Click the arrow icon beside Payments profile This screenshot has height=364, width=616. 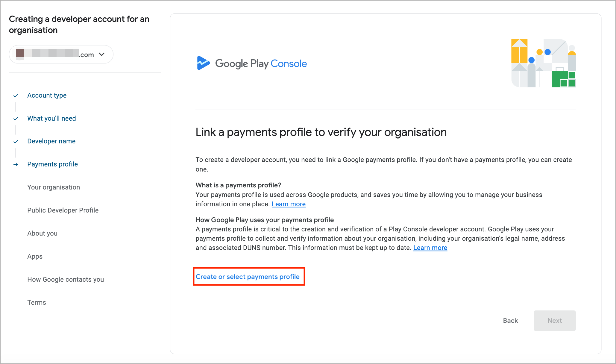tap(16, 164)
